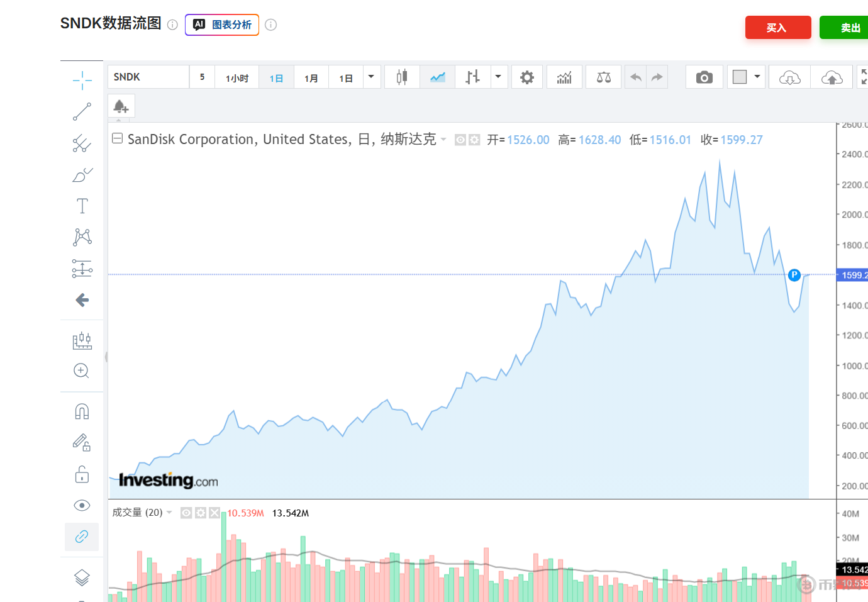Select the 5-minute interval
This screenshot has width=868, height=602.
[x=202, y=77]
